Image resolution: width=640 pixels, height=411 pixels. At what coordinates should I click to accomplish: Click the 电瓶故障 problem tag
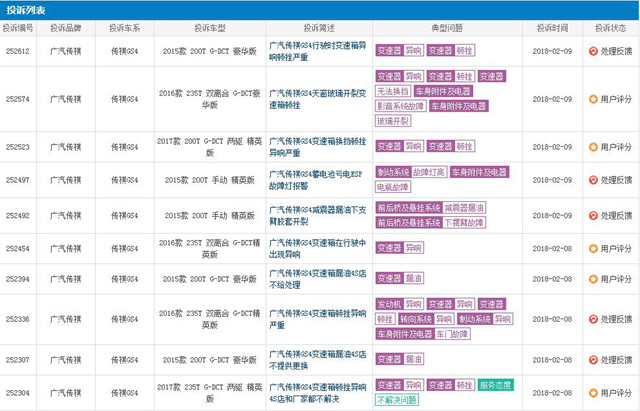point(393,187)
